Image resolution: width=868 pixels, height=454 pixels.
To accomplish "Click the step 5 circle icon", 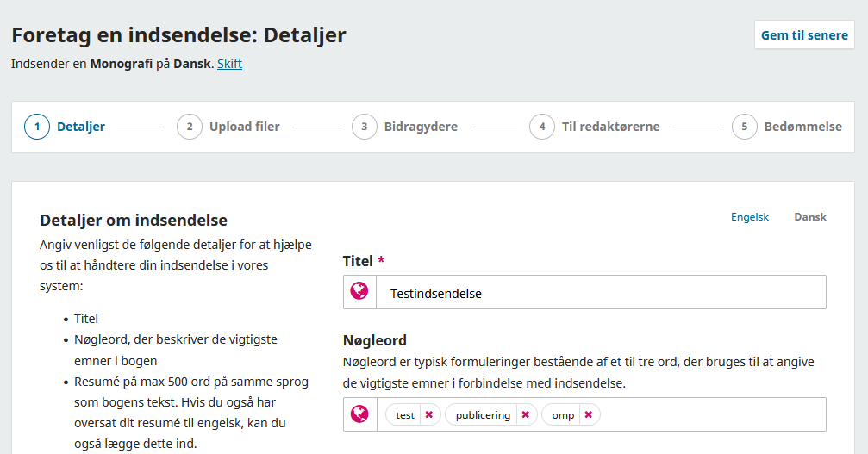I will pos(745,127).
